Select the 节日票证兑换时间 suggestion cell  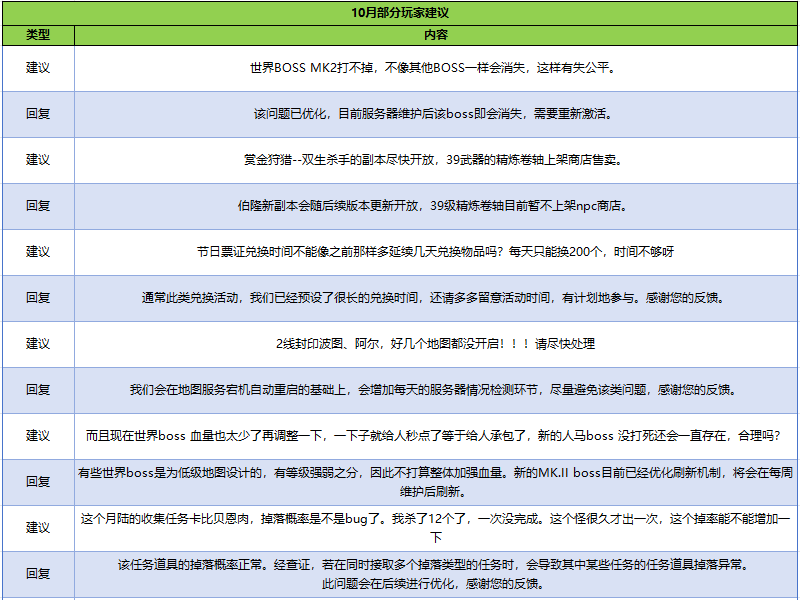click(x=436, y=252)
